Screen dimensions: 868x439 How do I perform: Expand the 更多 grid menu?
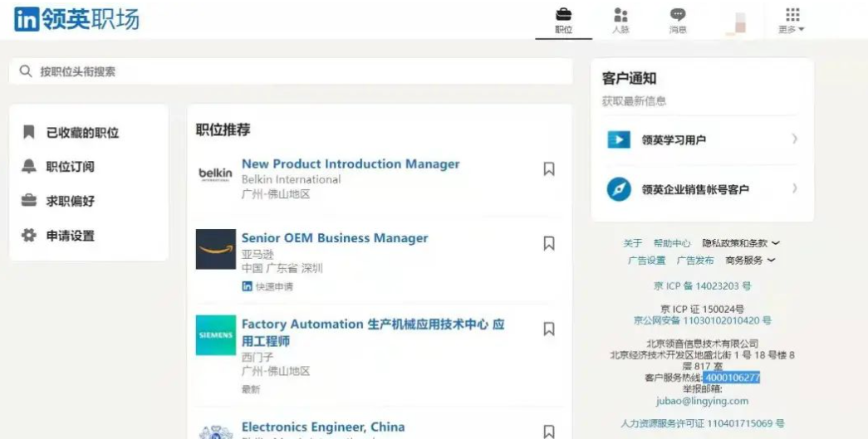click(792, 21)
